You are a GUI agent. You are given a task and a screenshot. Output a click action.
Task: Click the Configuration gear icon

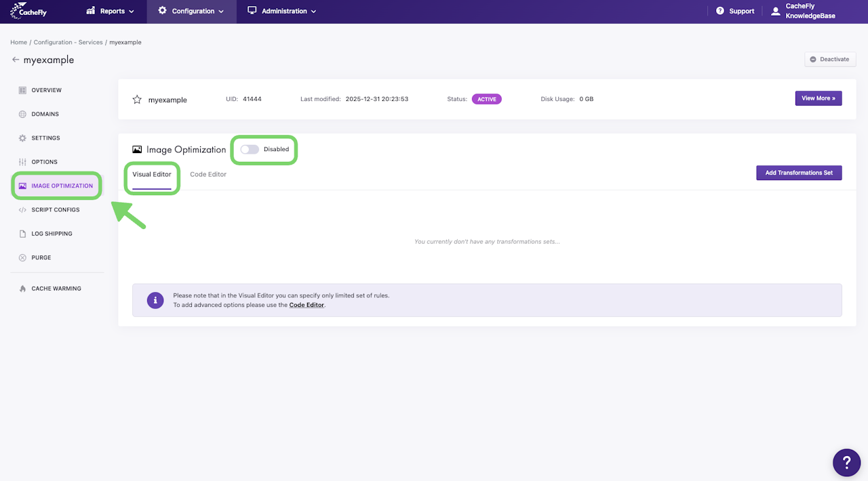[x=162, y=11]
